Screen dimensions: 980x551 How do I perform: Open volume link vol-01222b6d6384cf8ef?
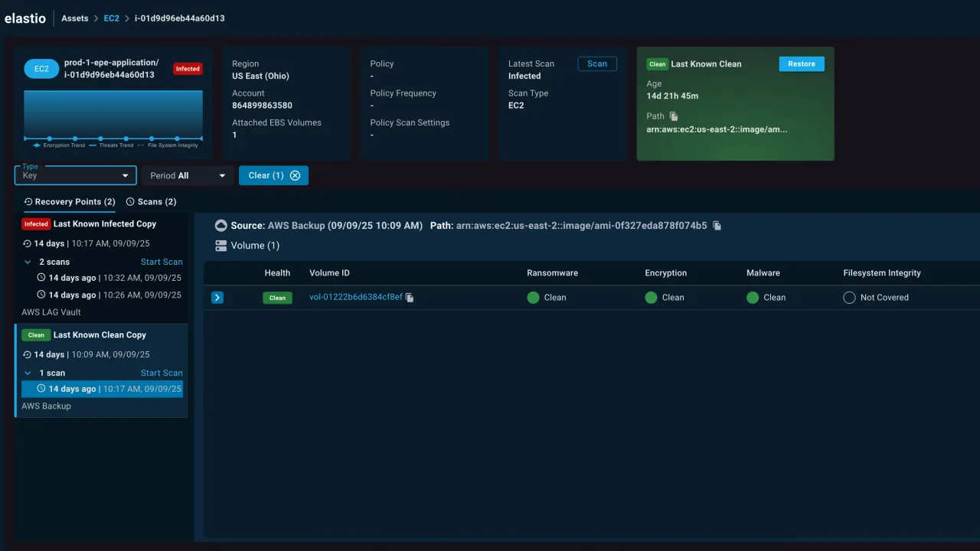coord(355,298)
